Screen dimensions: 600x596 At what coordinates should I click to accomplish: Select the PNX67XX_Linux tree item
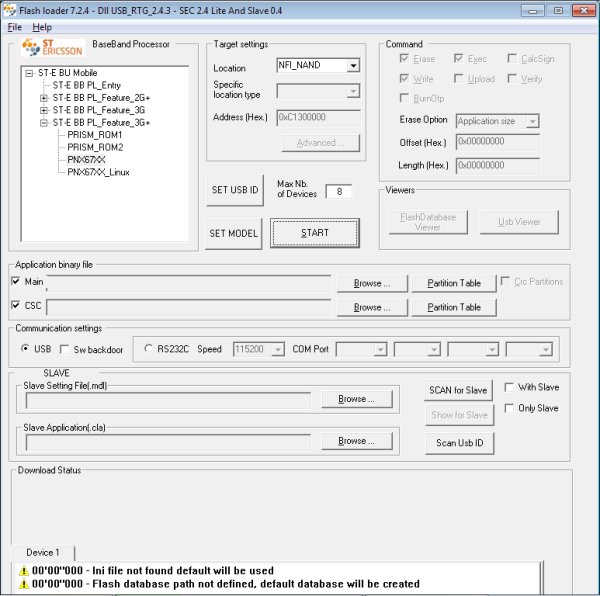[x=98, y=172]
